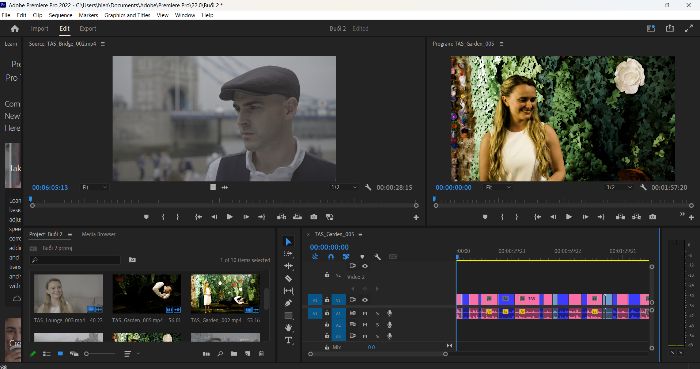Open the Window menu

[x=185, y=15]
